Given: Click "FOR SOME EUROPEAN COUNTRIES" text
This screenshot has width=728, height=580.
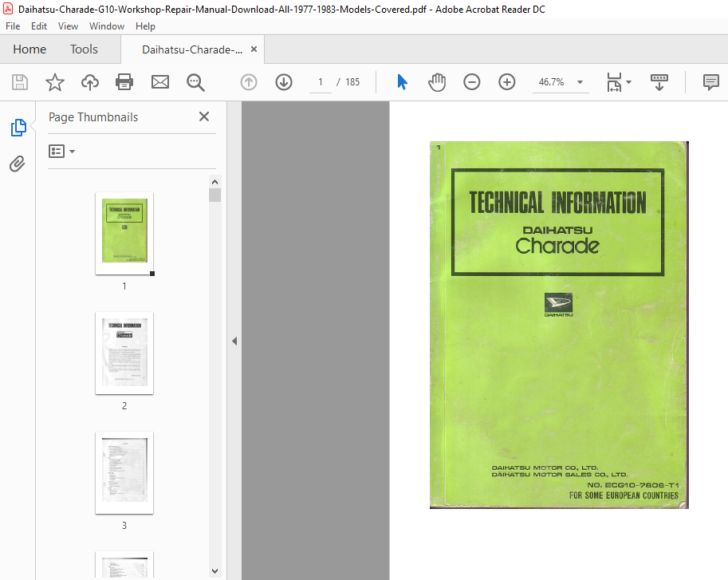Looking at the screenshot, I should (x=624, y=495).
